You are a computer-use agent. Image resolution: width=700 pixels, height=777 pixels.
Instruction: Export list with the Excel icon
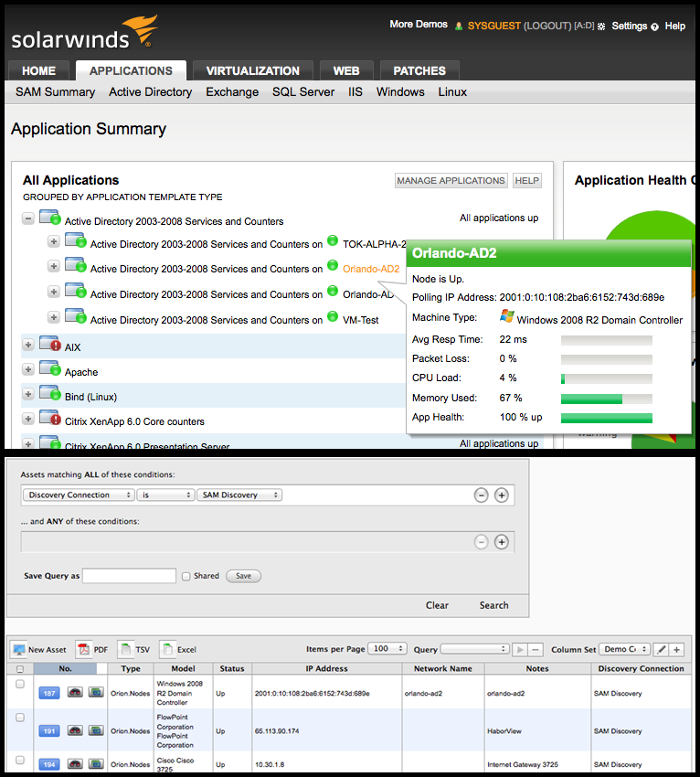coord(167,649)
